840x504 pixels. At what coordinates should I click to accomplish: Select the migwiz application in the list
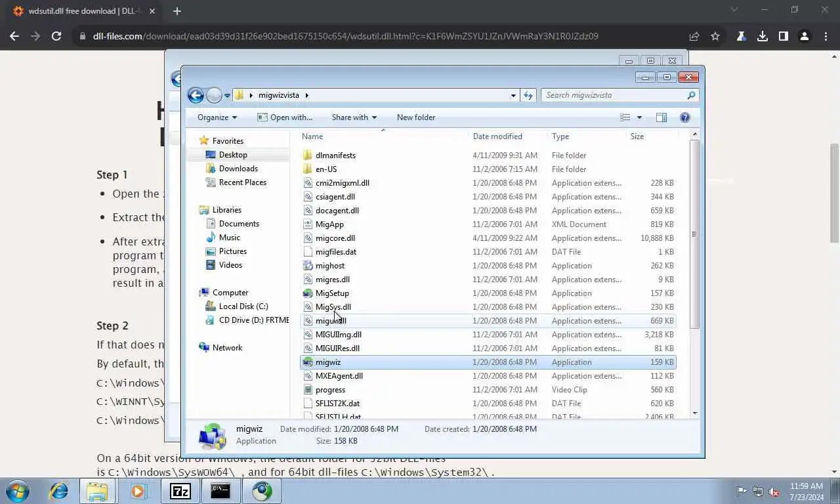(488, 362)
